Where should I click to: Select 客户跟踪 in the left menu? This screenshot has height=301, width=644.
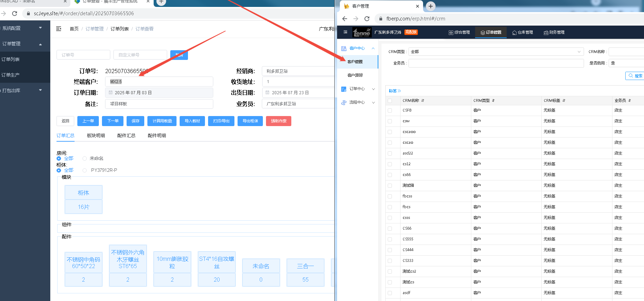pyautogui.click(x=355, y=75)
